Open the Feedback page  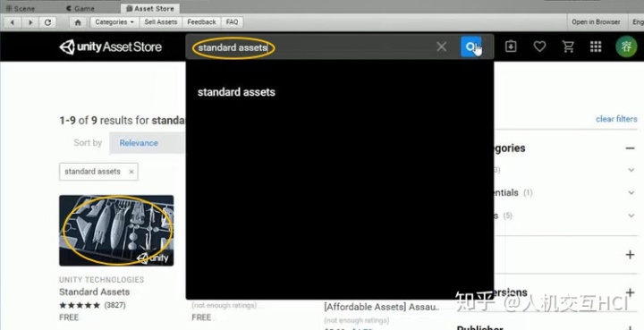[x=201, y=22]
